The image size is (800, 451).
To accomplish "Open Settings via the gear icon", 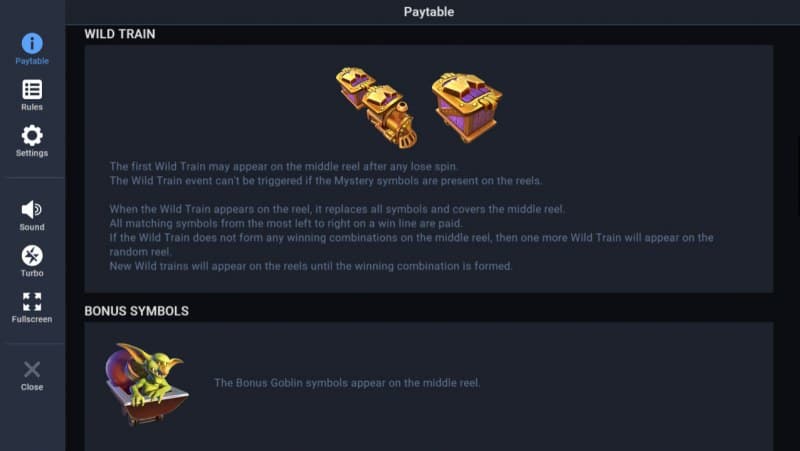I will [x=32, y=140].
